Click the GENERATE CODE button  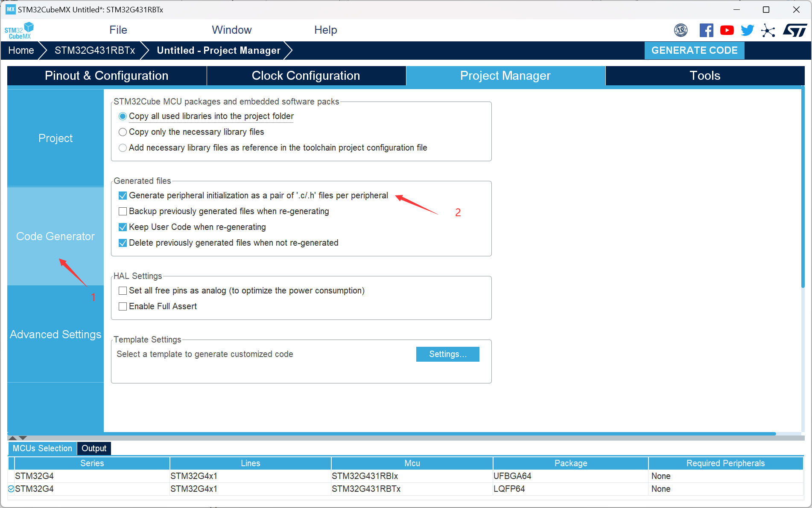point(695,50)
